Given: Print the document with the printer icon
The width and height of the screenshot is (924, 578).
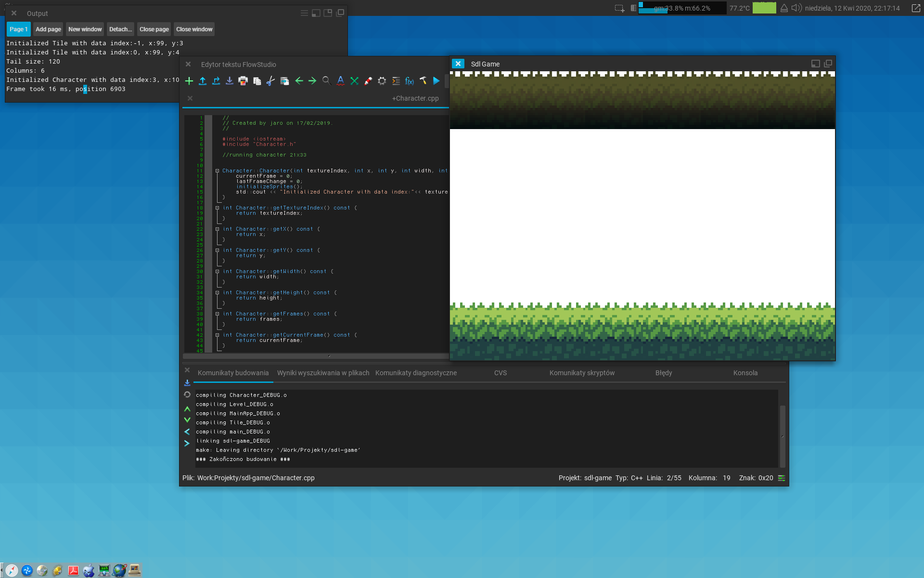Looking at the screenshot, I should (x=243, y=81).
